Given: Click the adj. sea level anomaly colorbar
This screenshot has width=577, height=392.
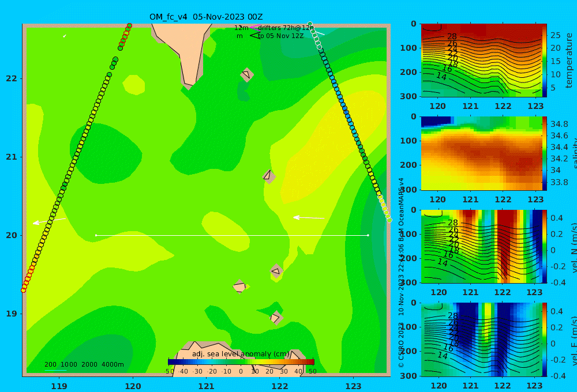Looking at the screenshot, I should coord(241,362).
